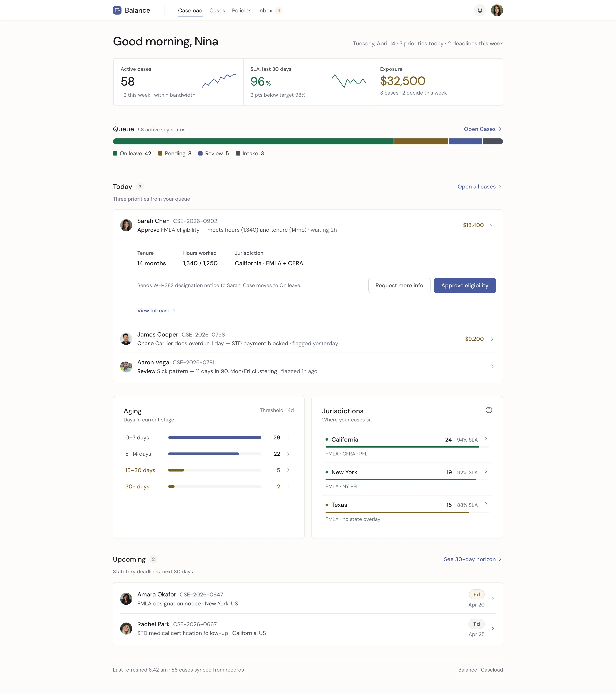Click the globe icon in Jurisdictions panel
616x694 pixels.
[x=489, y=410]
